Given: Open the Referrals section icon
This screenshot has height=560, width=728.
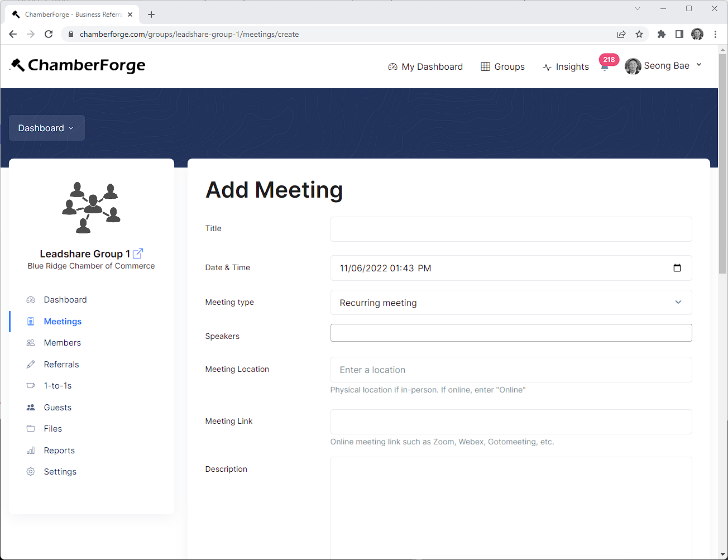Looking at the screenshot, I should (31, 364).
